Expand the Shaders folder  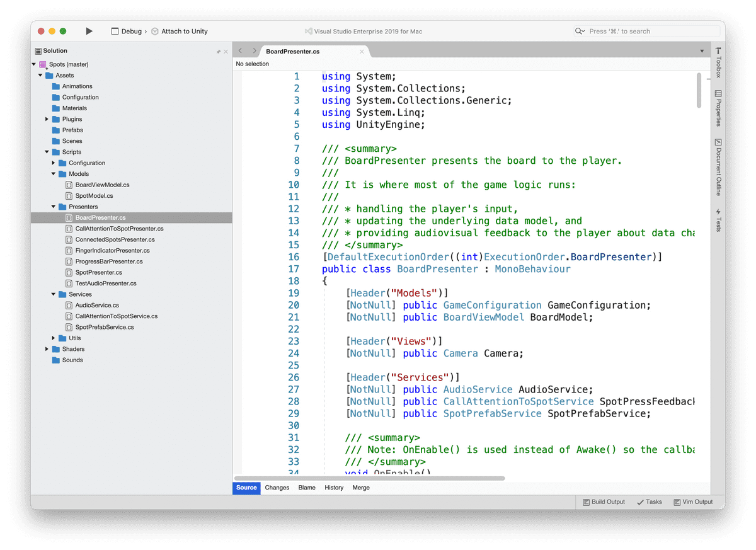pos(47,349)
